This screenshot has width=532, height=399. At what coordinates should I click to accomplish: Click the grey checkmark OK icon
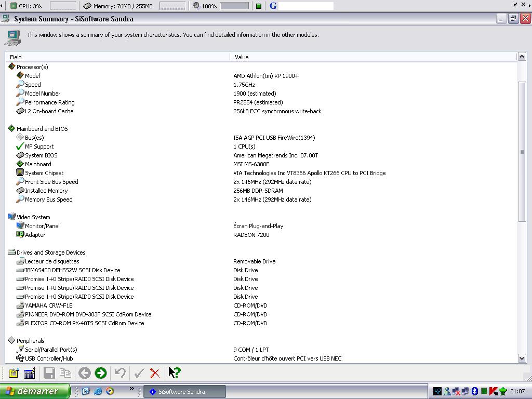[x=139, y=373]
